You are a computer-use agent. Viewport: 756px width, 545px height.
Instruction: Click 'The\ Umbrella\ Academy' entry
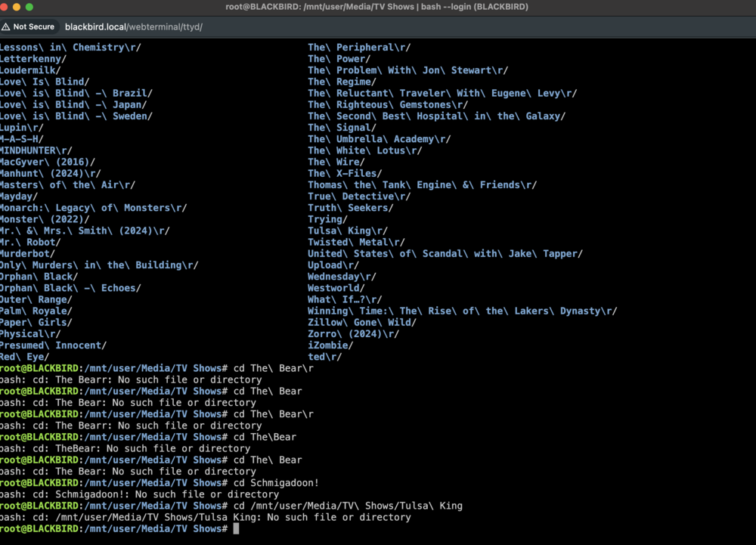pos(380,139)
